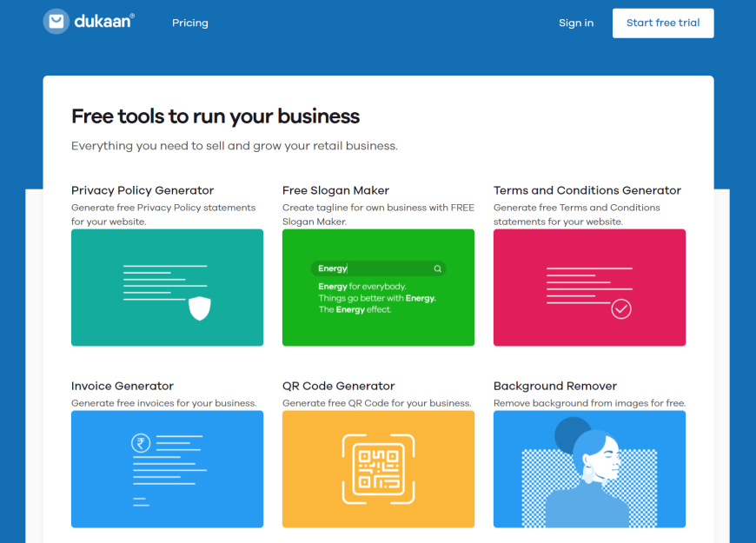
Task: Click the shield icon in Privacy Policy card
Action: [x=200, y=308]
